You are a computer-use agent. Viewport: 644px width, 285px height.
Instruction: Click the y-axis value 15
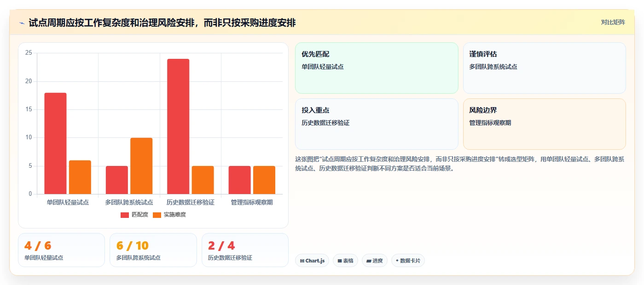[29, 109]
